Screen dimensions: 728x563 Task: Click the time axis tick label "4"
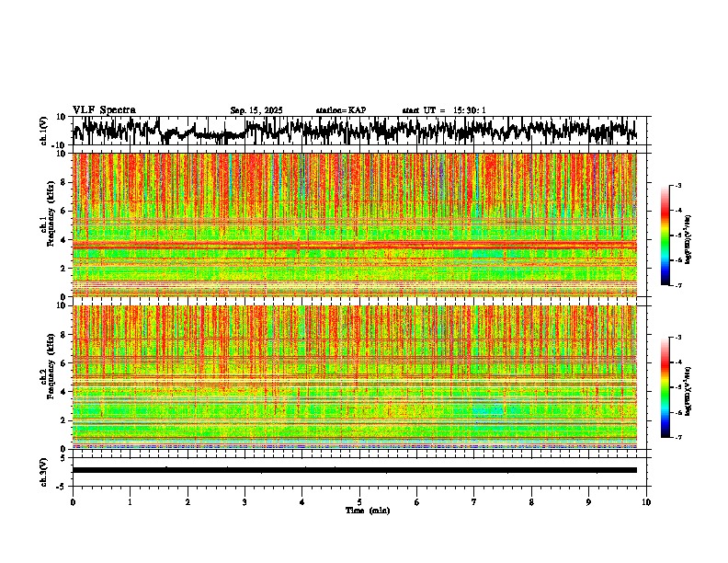click(x=302, y=502)
